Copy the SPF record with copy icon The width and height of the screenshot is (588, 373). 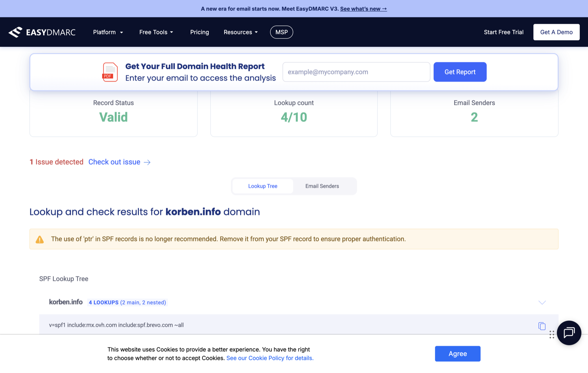pos(542,326)
